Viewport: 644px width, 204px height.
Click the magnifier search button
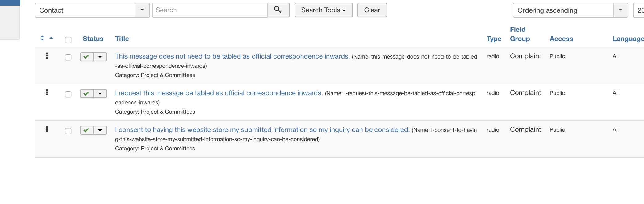278,10
